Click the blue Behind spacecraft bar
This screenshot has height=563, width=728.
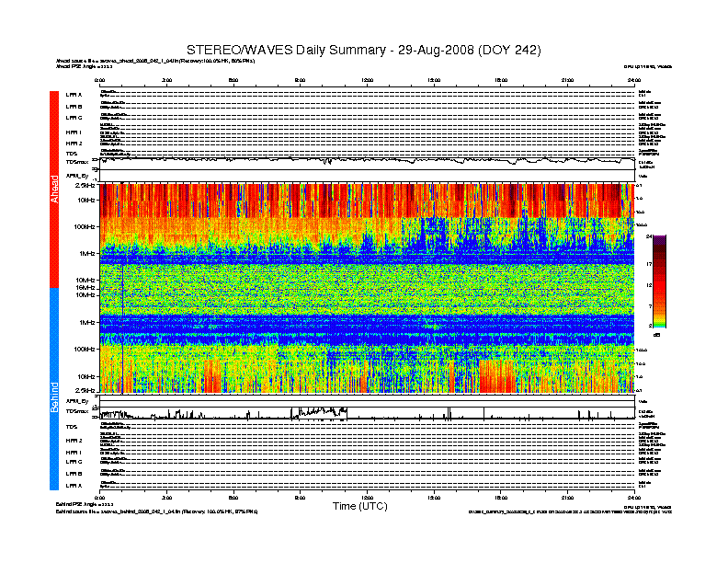pos(54,389)
